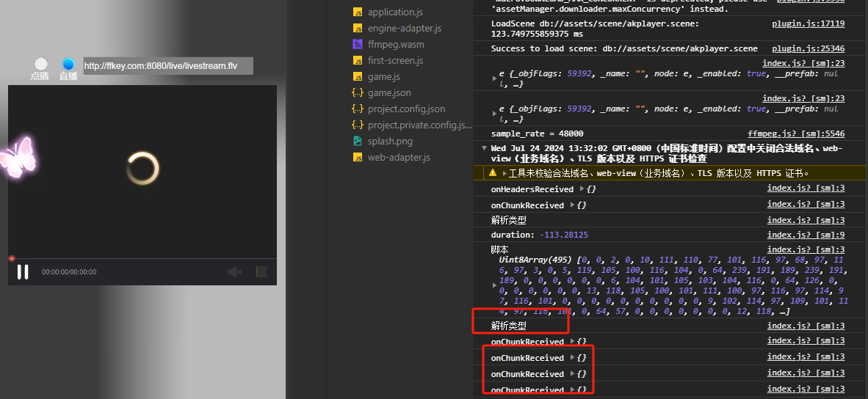Open the ffmpeg.js? [sm]:5546 link
This screenshot has height=399, width=868.
click(x=796, y=133)
